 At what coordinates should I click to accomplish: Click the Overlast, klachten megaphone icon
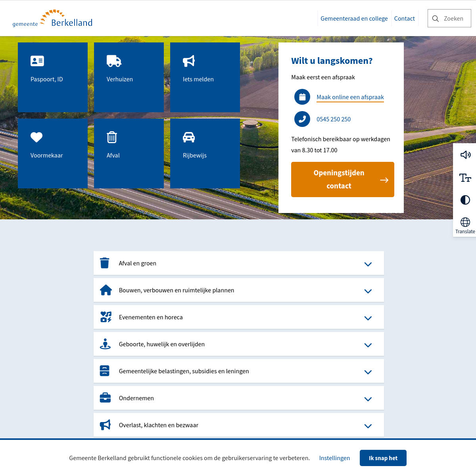tap(105, 425)
